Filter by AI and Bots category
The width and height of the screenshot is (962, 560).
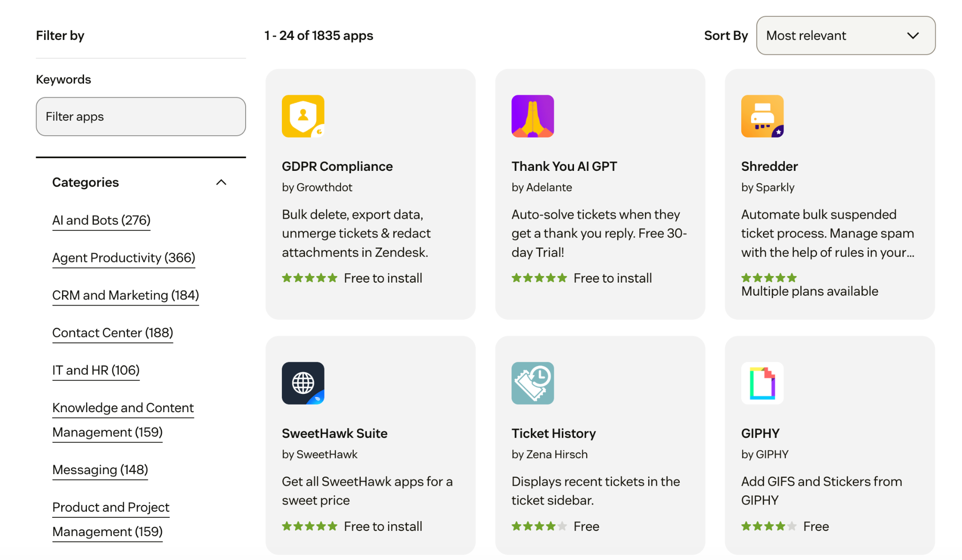tap(101, 220)
